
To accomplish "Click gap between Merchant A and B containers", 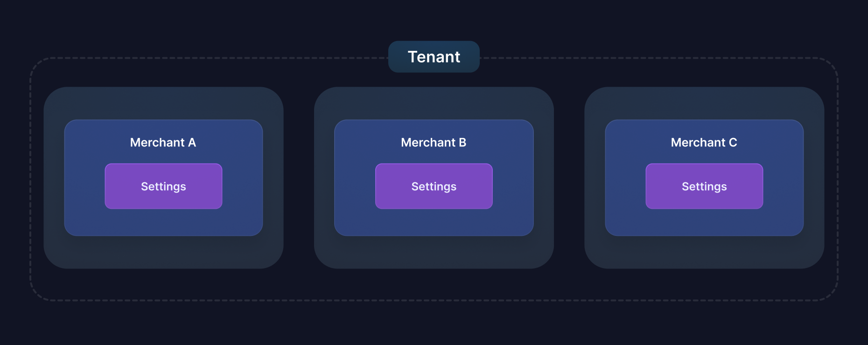I will [299, 177].
